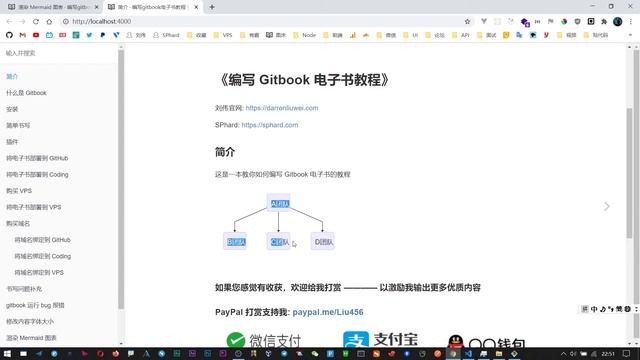
Task: Bookmark this page with the star icon
Action: click(x=467, y=21)
